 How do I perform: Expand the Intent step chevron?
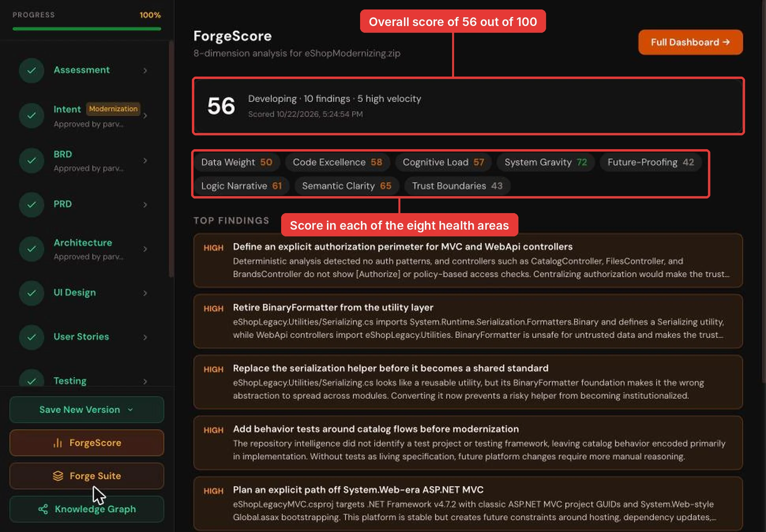tap(145, 116)
